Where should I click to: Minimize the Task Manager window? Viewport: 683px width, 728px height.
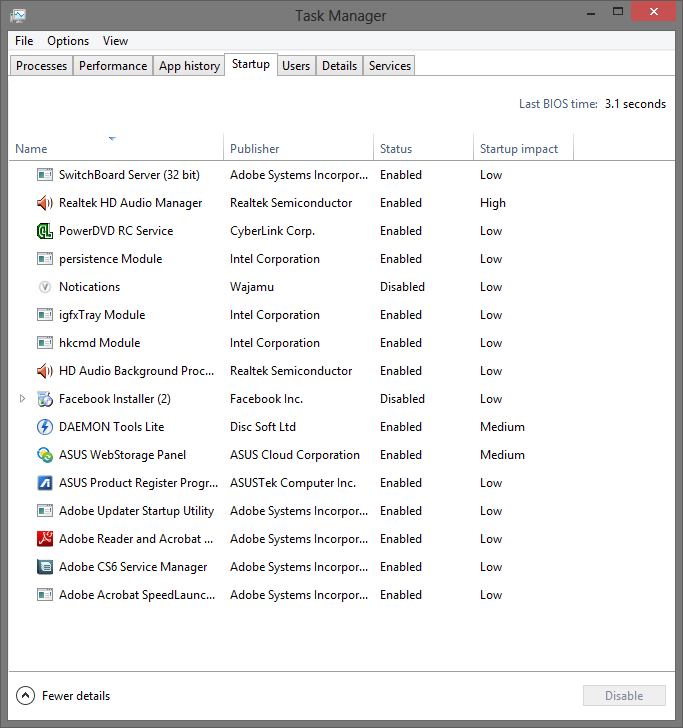(x=591, y=13)
